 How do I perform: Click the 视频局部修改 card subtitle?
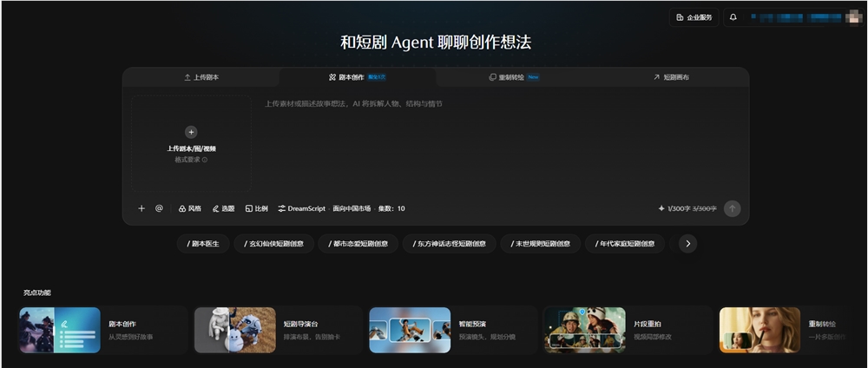coord(653,337)
